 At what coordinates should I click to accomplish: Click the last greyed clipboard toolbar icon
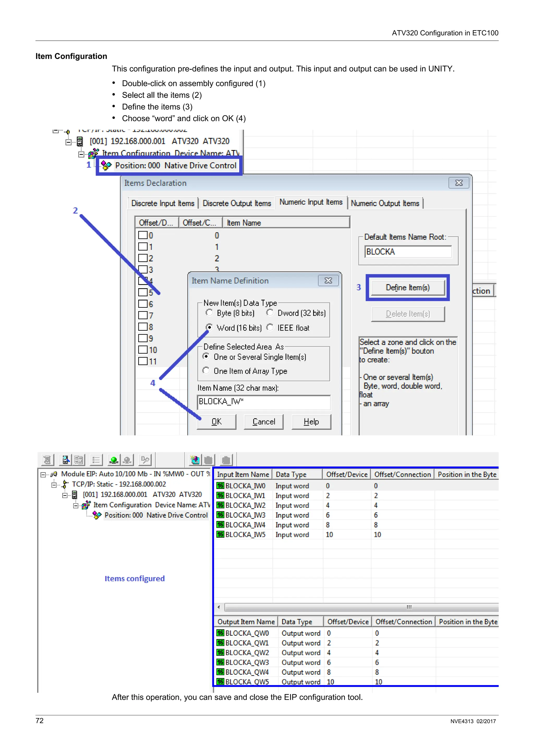coord(226,460)
